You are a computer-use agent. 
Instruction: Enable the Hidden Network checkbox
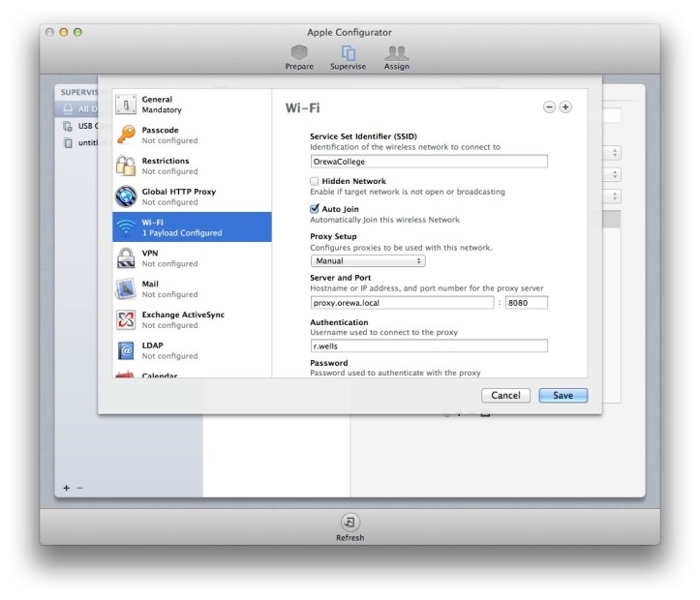tap(315, 181)
